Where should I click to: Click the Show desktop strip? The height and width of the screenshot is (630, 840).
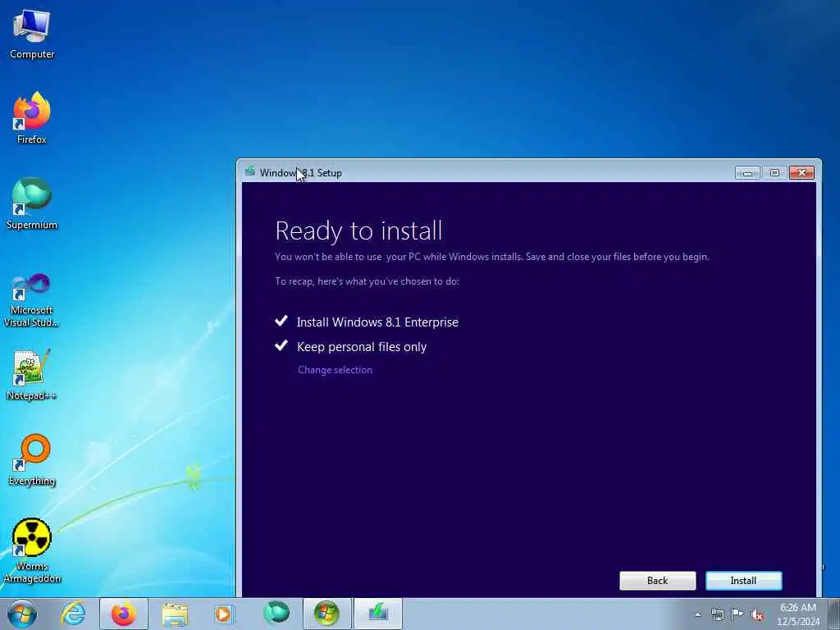834,614
